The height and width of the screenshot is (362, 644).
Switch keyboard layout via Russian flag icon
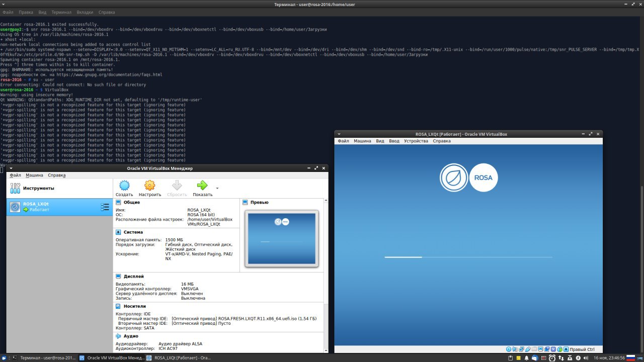(630, 358)
